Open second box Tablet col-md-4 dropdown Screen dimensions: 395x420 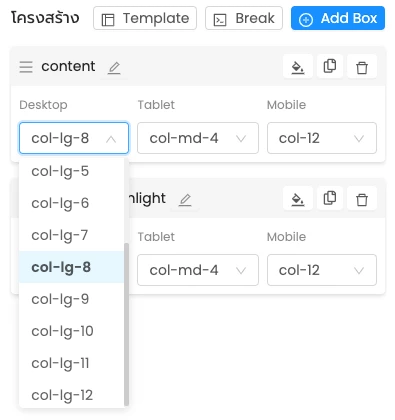pyautogui.click(x=198, y=270)
